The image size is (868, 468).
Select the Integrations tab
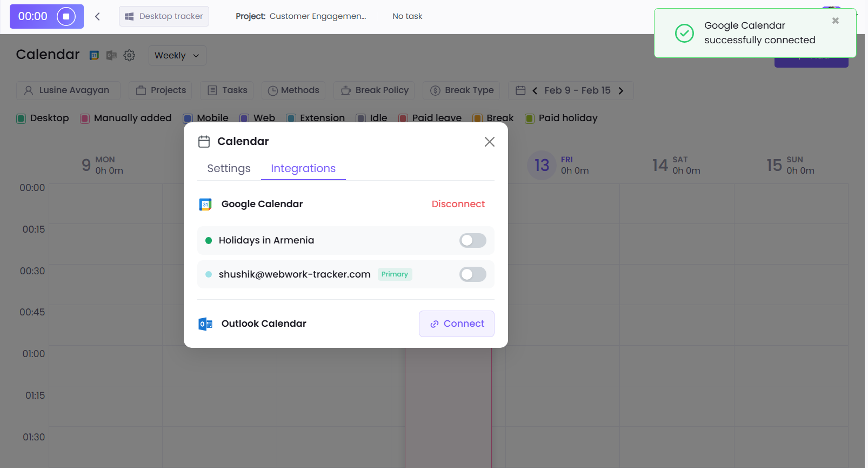(303, 169)
